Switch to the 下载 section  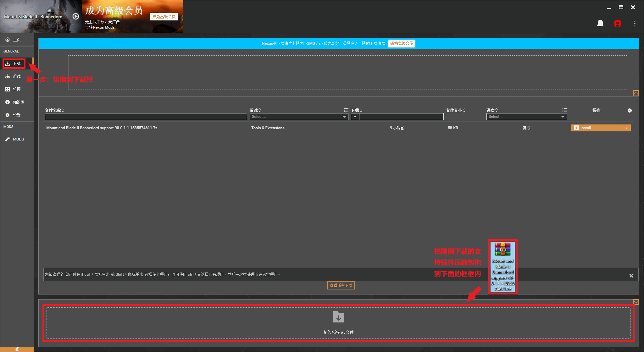pyautogui.click(x=17, y=63)
